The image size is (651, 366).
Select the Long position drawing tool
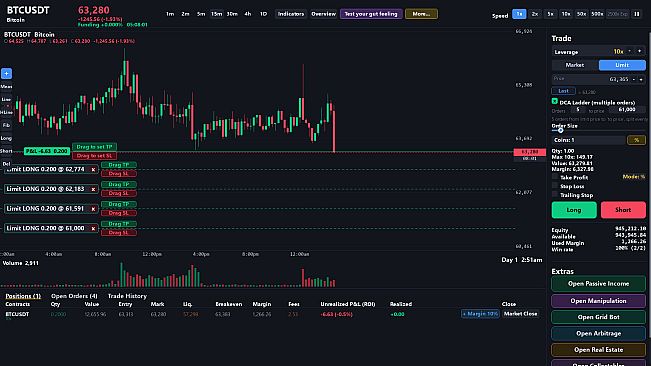(x=6, y=138)
